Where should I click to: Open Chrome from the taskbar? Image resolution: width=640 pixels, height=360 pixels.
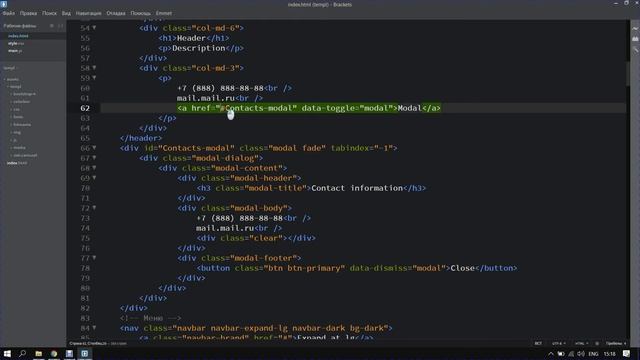[x=54, y=353]
